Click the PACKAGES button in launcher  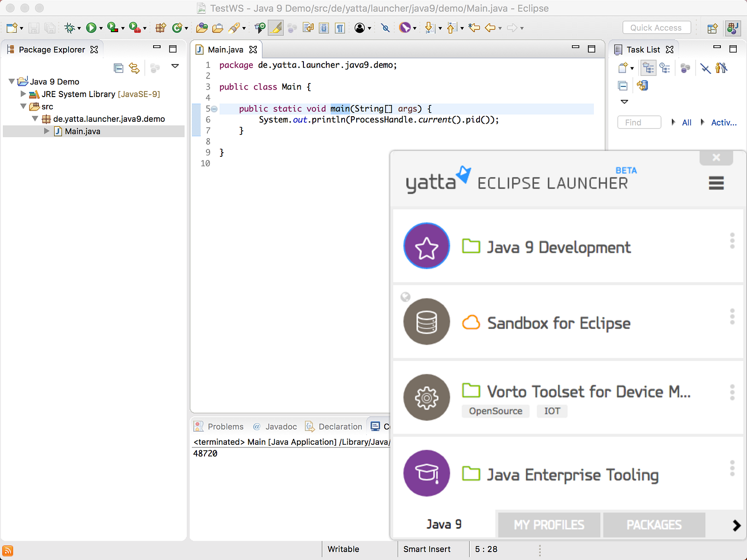pos(654,525)
